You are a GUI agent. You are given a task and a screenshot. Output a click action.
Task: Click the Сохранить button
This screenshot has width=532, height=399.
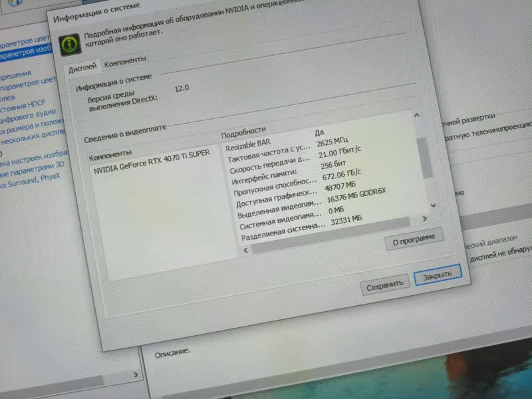(x=385, y=285)
